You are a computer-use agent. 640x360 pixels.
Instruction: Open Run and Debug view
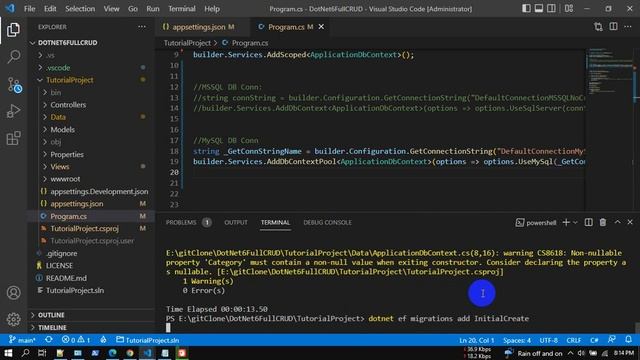coord(13,111)
